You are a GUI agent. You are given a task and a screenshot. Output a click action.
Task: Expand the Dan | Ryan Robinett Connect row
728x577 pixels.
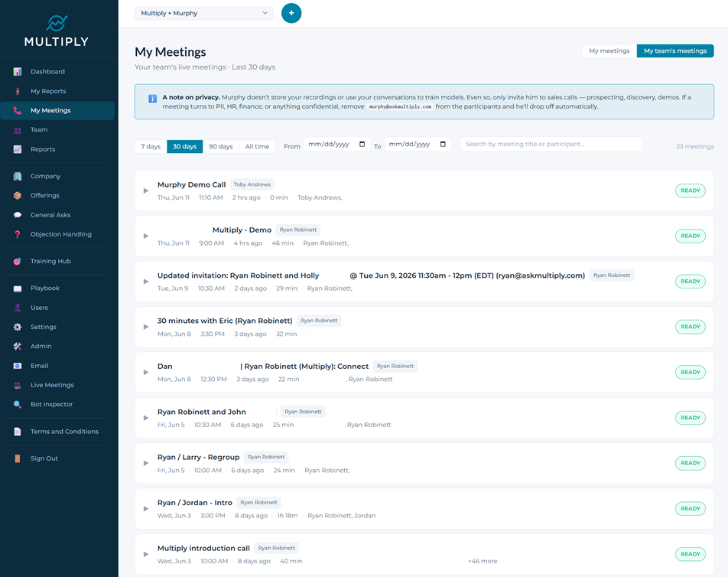coord(146,372)
